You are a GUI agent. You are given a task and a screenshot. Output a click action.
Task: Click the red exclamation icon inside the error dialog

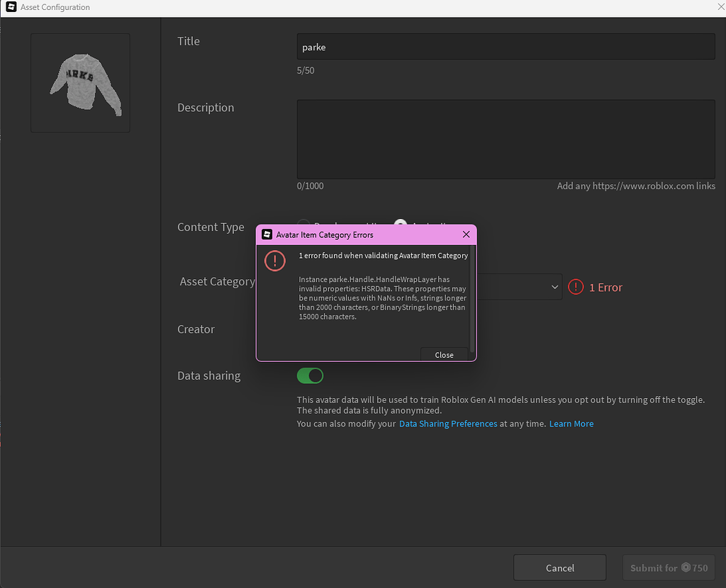pyautogui.click(x=275, y=261)
